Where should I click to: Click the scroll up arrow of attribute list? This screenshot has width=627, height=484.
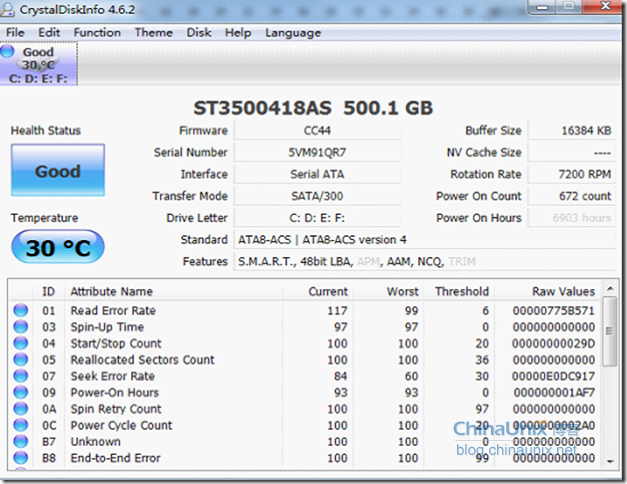click(610, 288)
